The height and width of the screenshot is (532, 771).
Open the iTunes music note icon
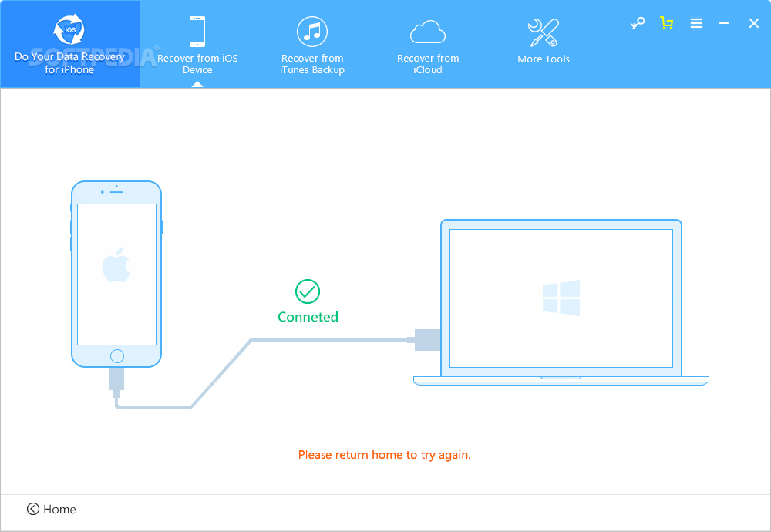coord(312,32)
